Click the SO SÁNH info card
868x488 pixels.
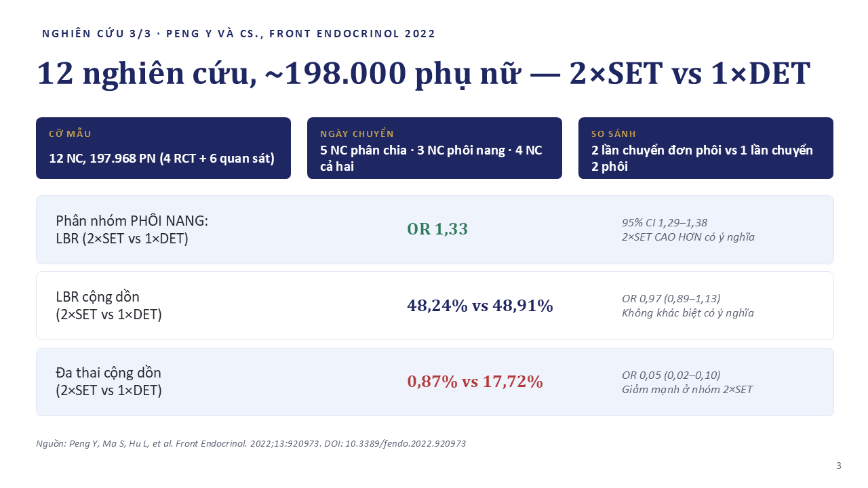coord(706,148)
